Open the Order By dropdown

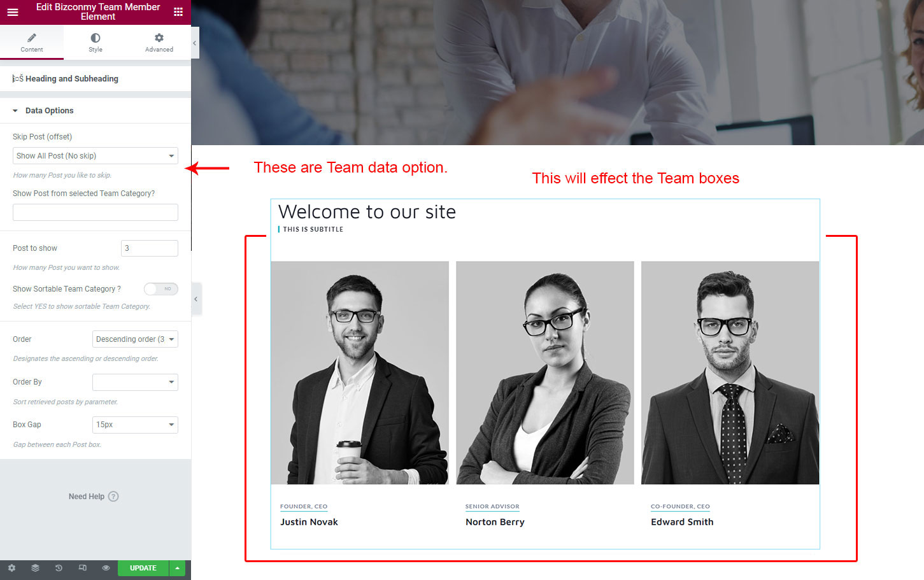click(x=135, y=382)
